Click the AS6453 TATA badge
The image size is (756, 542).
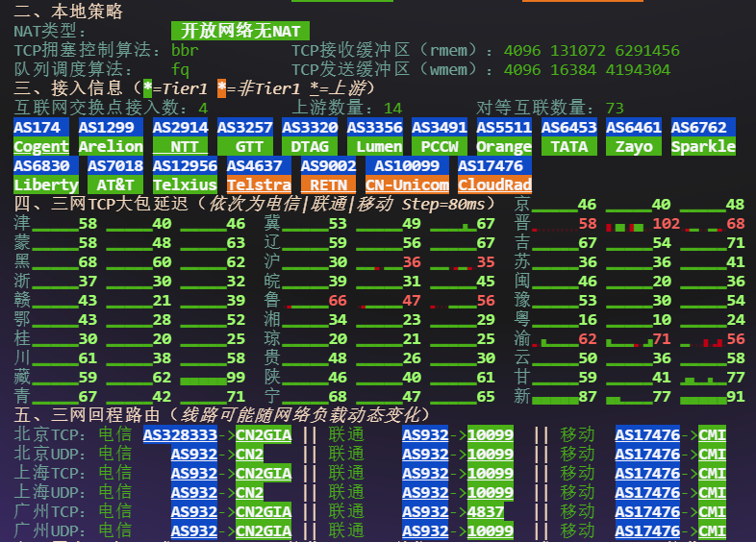[x=569, y=136]
